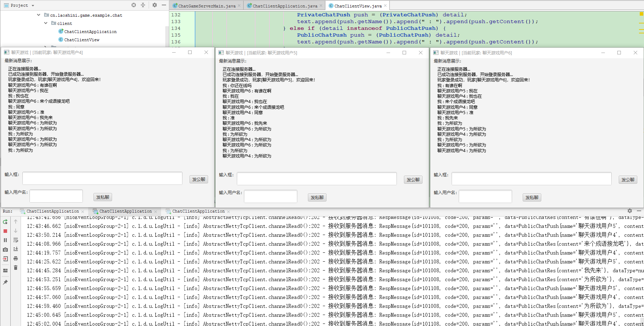The height and width of the screenshot is (326, 644).
Task: Clear console output with the trash icon
Action: [x=16, y=267]
